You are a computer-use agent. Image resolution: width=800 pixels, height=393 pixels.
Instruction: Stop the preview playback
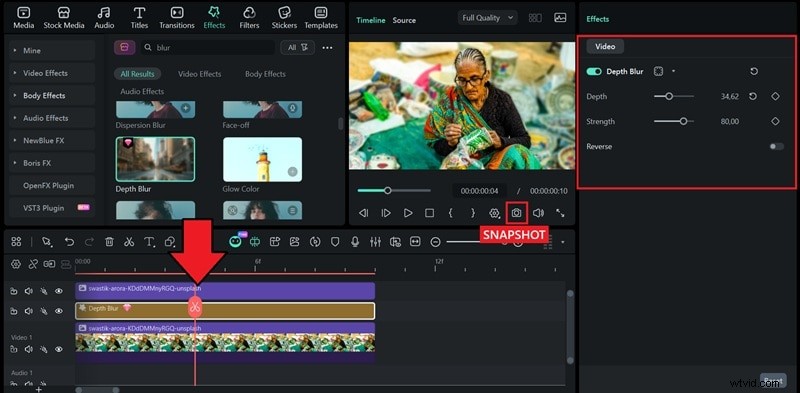(430, 213)
